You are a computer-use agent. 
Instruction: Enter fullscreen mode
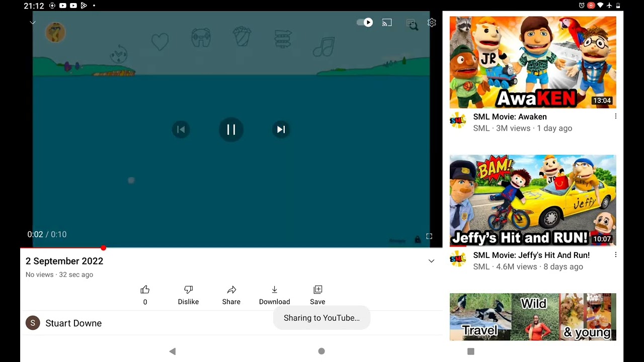point(429,236)
